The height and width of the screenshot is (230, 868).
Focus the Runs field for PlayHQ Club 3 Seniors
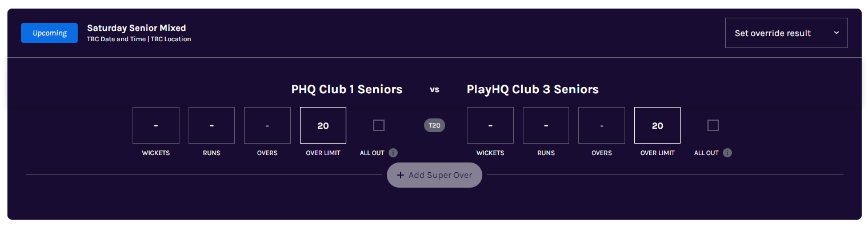(546, 125)
